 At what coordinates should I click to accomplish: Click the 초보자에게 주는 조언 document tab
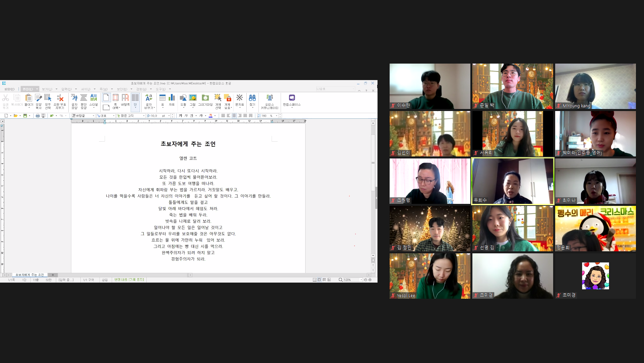point(30,275)
